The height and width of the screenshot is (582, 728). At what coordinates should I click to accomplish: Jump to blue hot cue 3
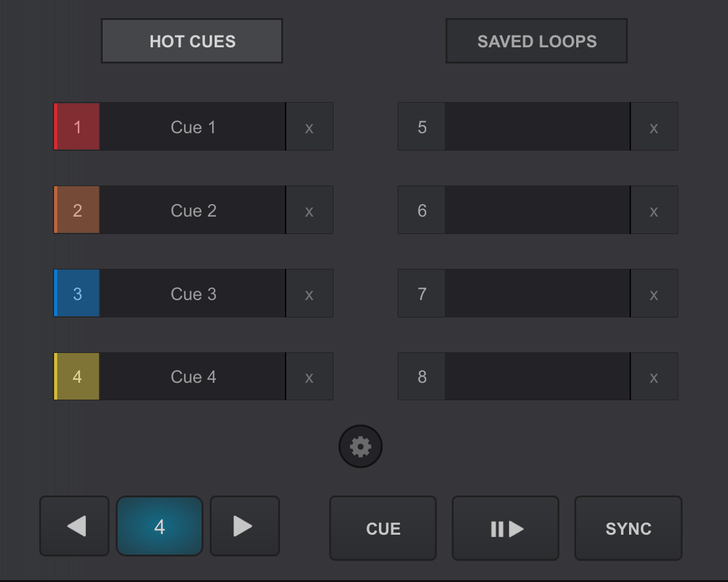77,294
